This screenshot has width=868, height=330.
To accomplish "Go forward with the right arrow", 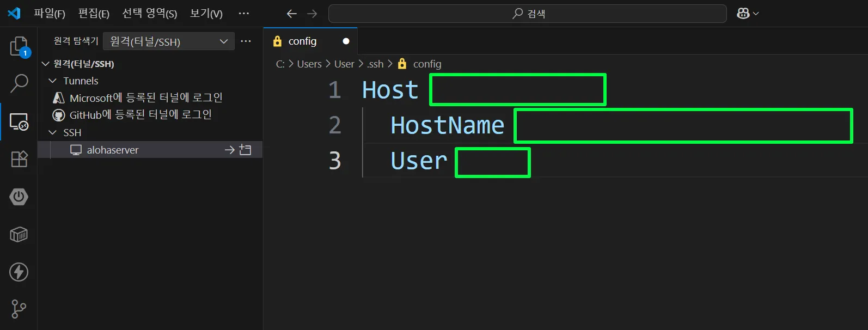I will tap(312, 14).
